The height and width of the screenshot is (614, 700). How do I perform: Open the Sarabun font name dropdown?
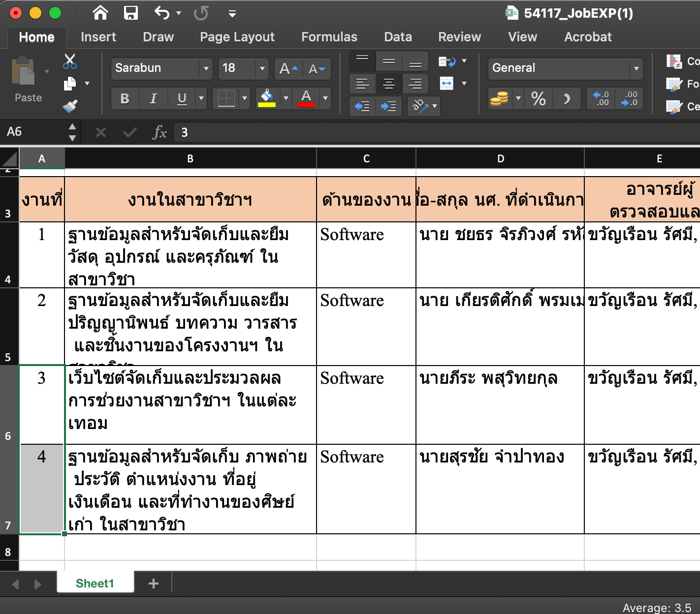206,68
